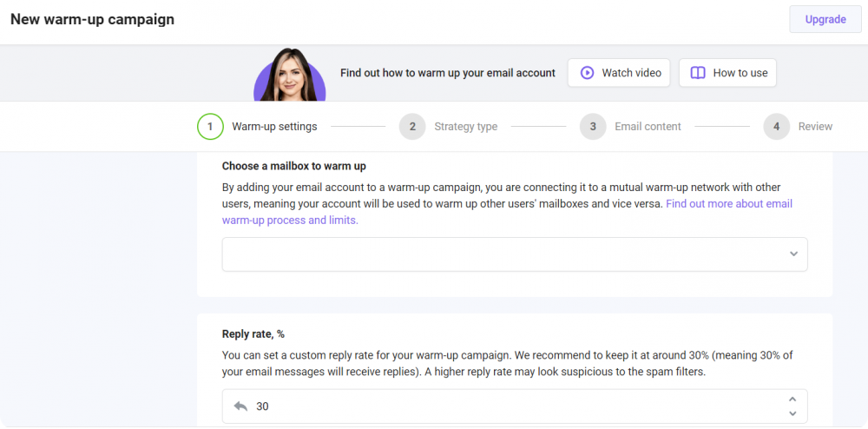Image resolution: width=868 pixels, height=429 pixels.
Task: Click the 'New warm-up campaign' title
Action: tap(93, 19)
